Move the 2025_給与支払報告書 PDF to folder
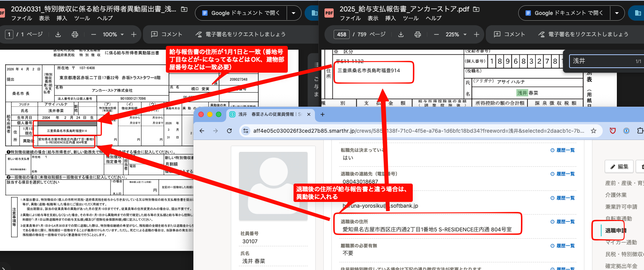 pos(476,9)
